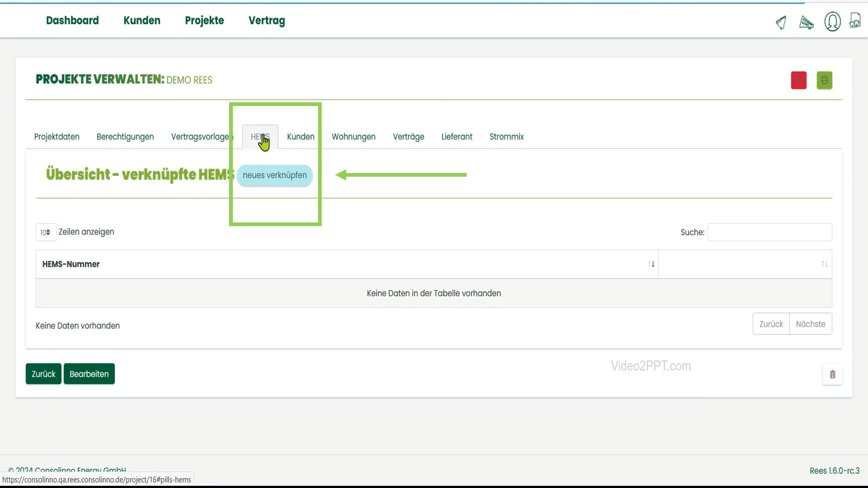Focus the Suche input field

(x=769, y=232)
